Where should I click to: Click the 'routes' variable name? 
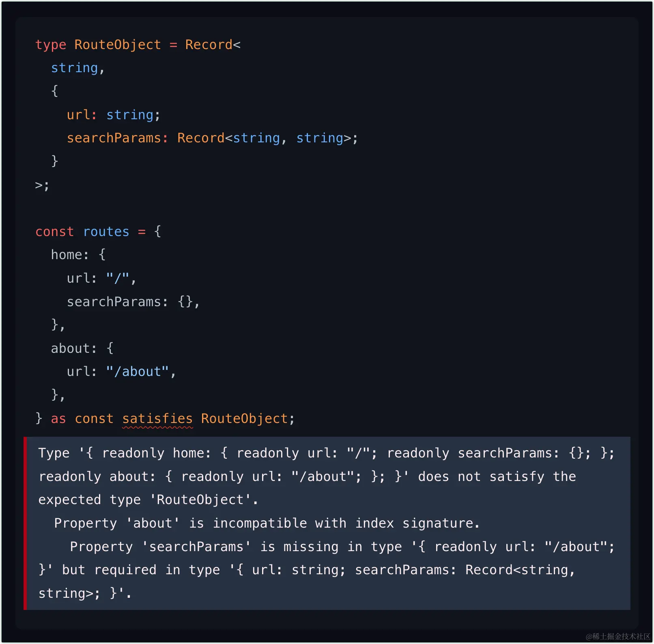pos(106,232)
